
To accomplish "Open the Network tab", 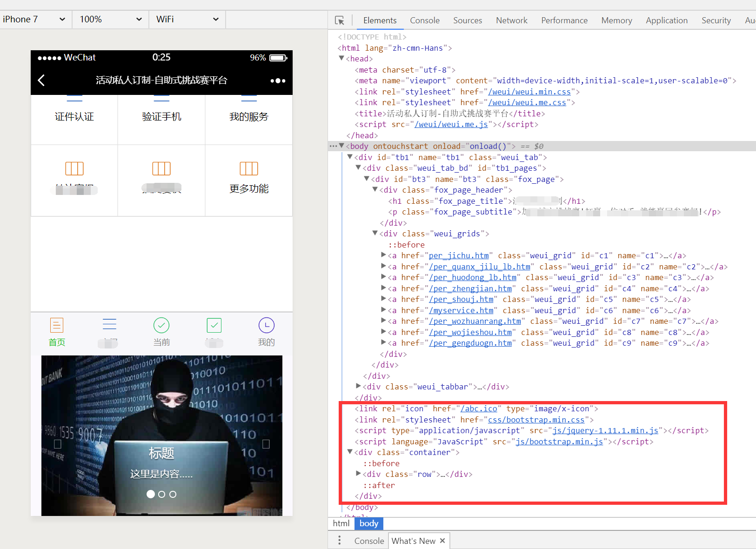I will point(512,20).
